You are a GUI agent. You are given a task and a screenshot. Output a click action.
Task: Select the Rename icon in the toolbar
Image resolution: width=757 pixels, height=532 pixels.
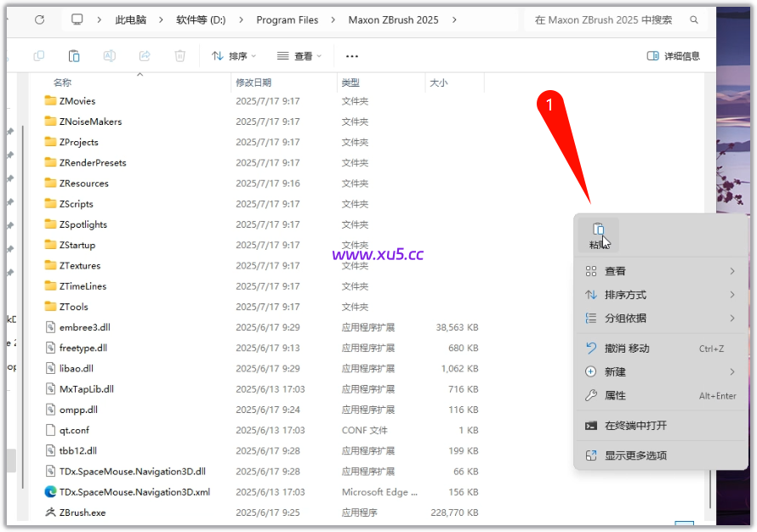point(109,54)
